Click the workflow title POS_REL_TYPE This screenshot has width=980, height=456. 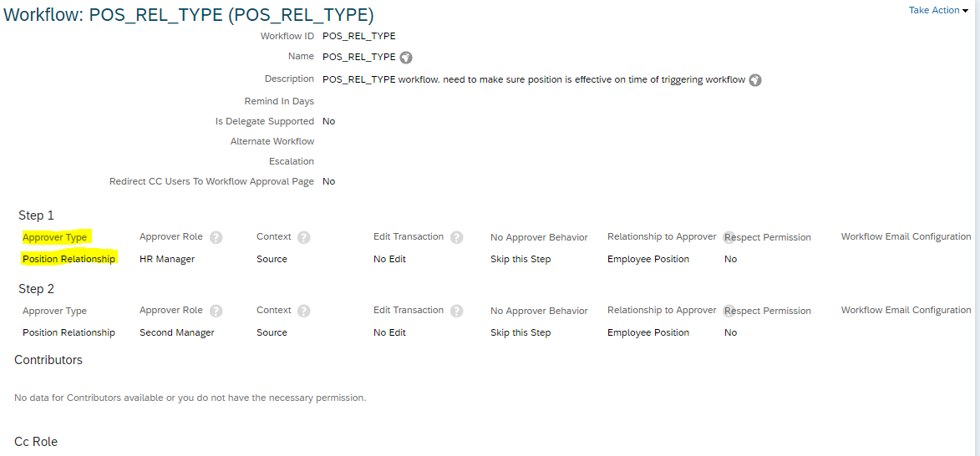(190, 16)
